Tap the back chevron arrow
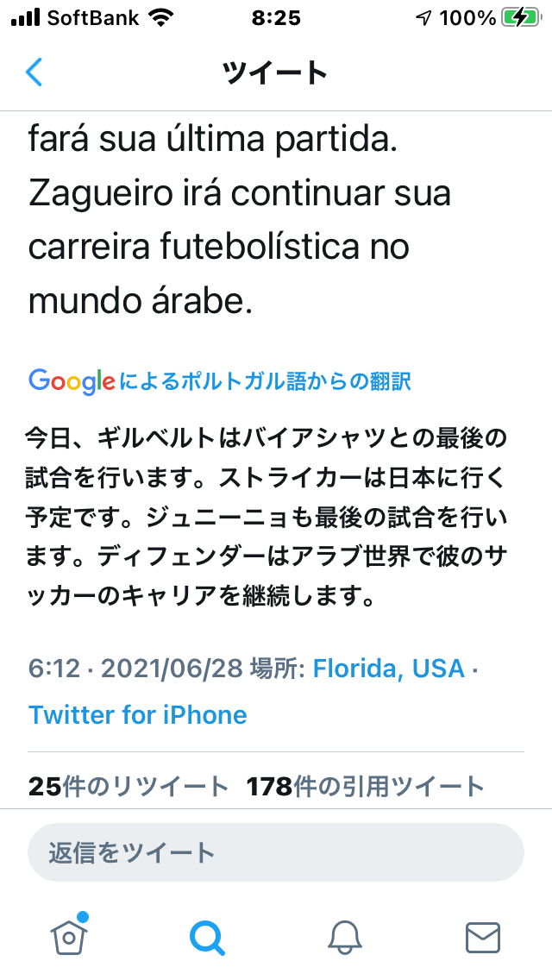 pos(34,72)
